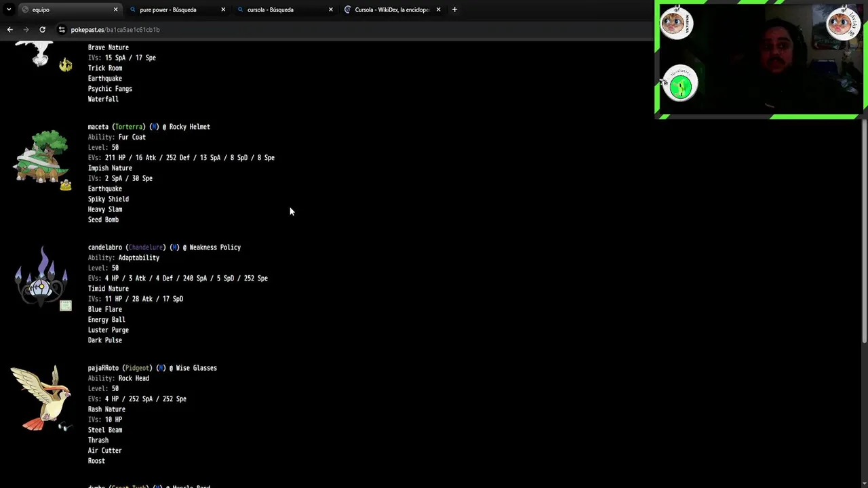Open the tab search chevron

(x=9, y=9)
